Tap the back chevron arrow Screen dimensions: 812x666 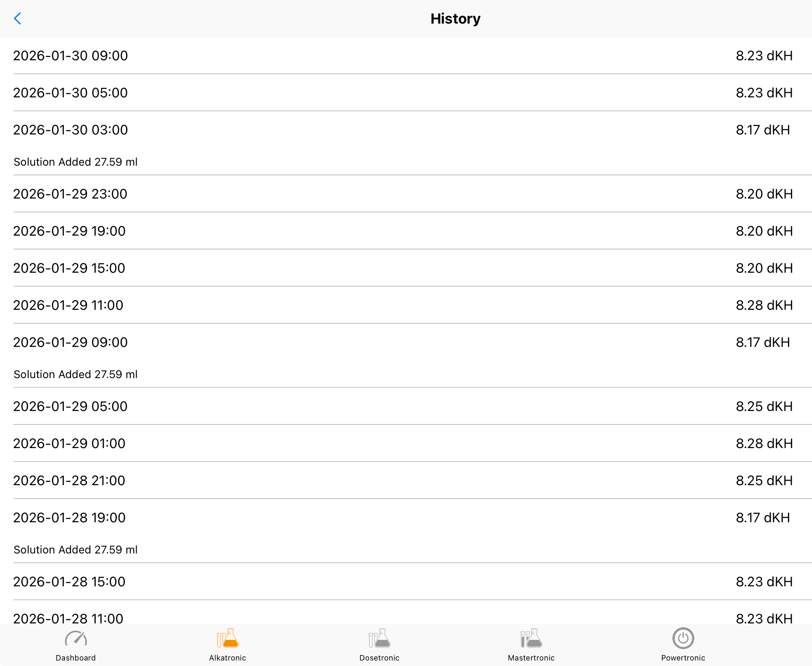[x=18, y=19]
